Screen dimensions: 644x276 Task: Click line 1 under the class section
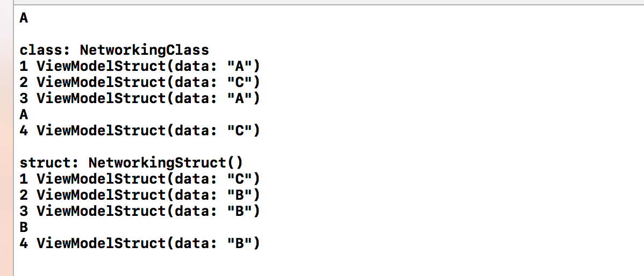click(140, 67)
